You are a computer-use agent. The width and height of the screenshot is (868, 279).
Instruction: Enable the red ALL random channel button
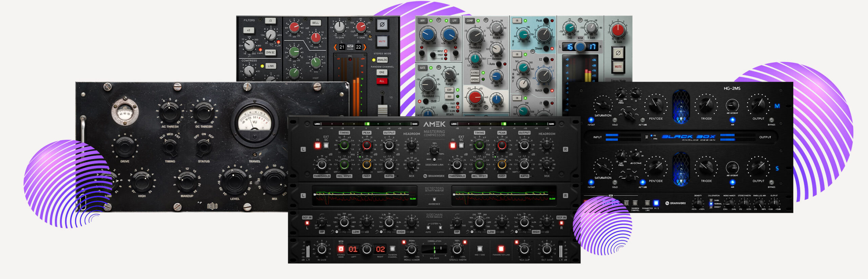click(x=382, y=81)
